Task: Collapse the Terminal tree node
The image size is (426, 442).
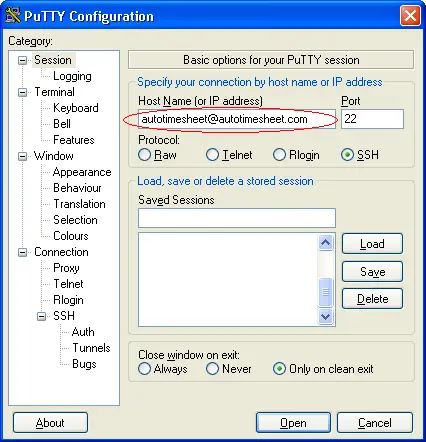Action: tap(22, 92)
